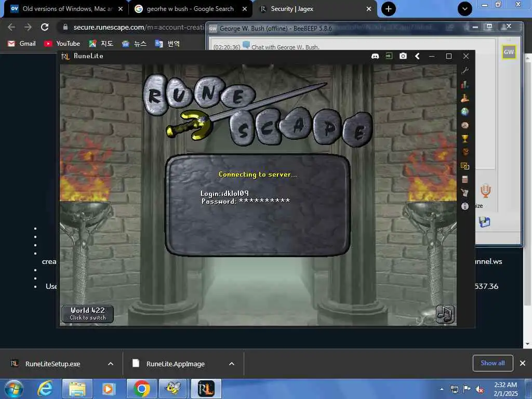The height and width of the screenshot is (399, 532).
Task: Open the hand-with-coins Grand Exchange panel
Action: 465,98
